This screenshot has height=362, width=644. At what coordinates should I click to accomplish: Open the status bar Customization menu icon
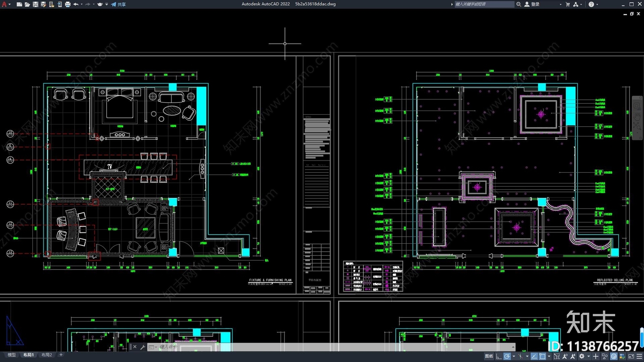pyautogui.click(x=639, y=356)
